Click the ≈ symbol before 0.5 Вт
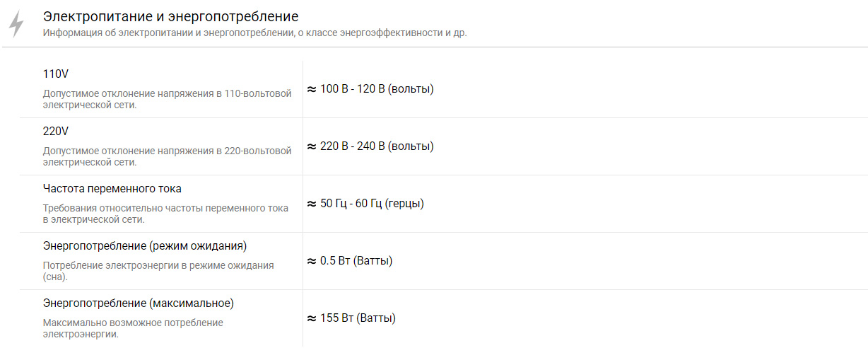The width and height of the screenshot is (868, 348). pyautogui.click(x=311, y=262)
